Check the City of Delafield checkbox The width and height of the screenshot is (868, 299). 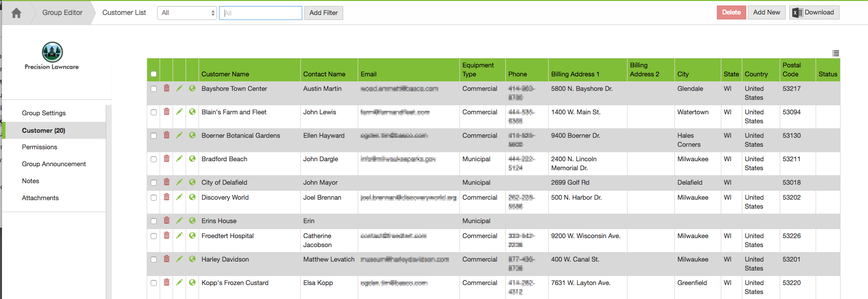[x=154, y=183]
